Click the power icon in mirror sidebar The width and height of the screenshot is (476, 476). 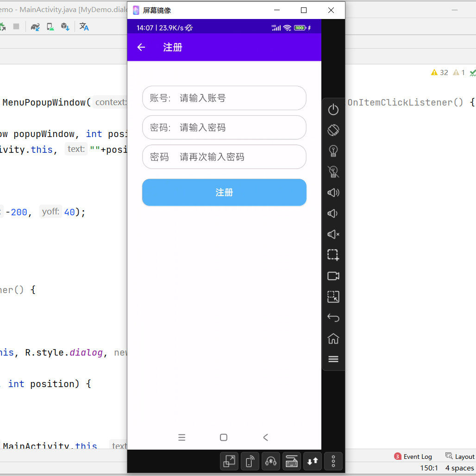pyautogui.click(x=333, y=110)
